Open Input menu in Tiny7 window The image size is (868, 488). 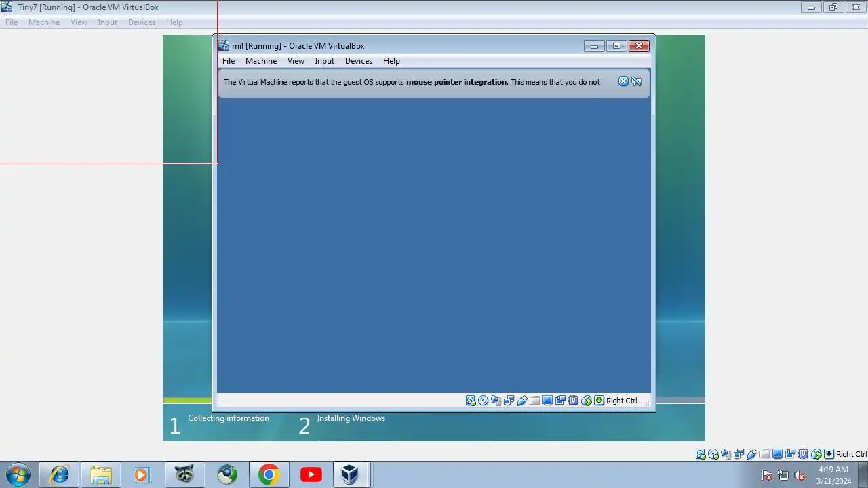click(107, 22)
